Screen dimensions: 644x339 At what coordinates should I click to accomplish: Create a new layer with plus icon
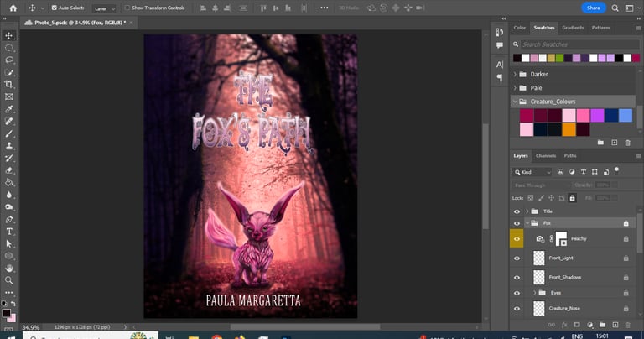point(615,323)
